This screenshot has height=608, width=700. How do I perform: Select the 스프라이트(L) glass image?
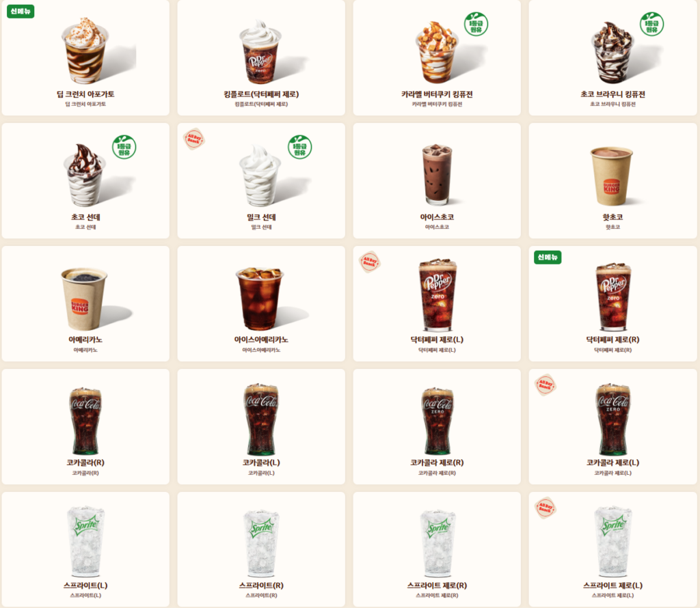(x=85, y=542)
